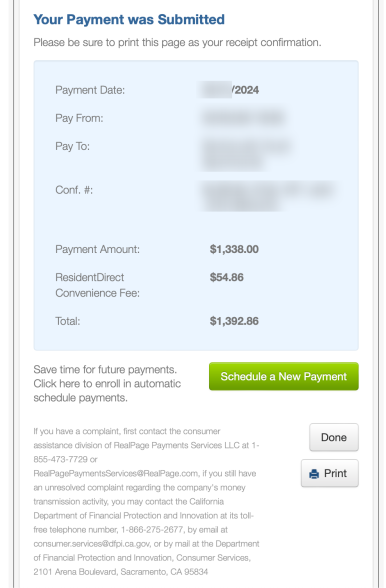Image resolution: width=386 pixels, height=588 pixels.
Task: Click the Print button label
Action: (x=335, y=473)
